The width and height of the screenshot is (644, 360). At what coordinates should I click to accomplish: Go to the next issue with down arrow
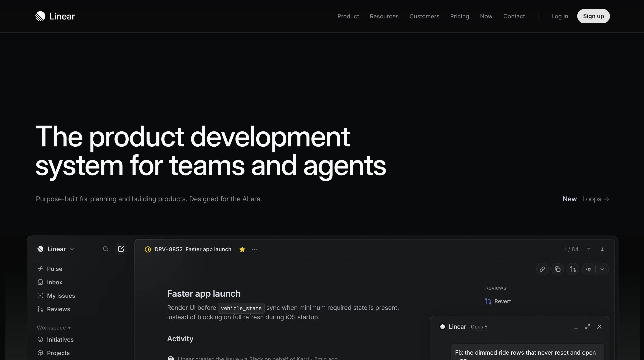(602, 249)
